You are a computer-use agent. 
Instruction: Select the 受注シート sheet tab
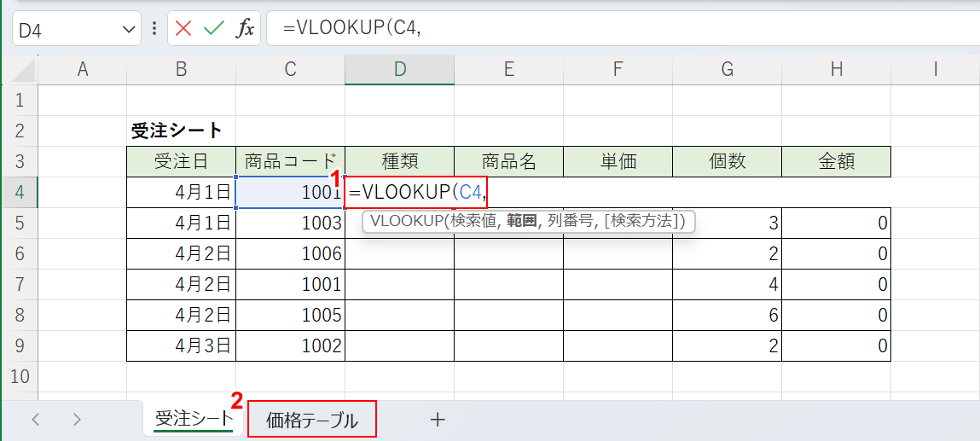tap(194, 419)
